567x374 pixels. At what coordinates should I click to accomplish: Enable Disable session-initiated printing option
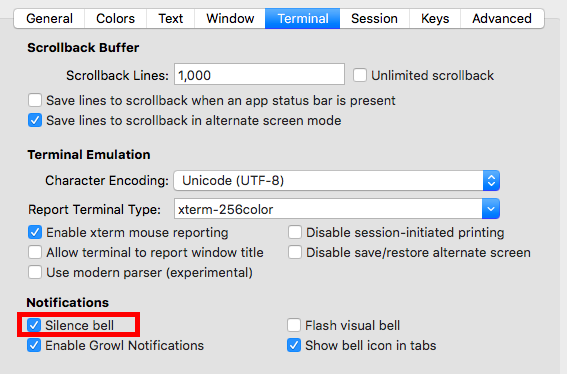click(x=295, y=232)
